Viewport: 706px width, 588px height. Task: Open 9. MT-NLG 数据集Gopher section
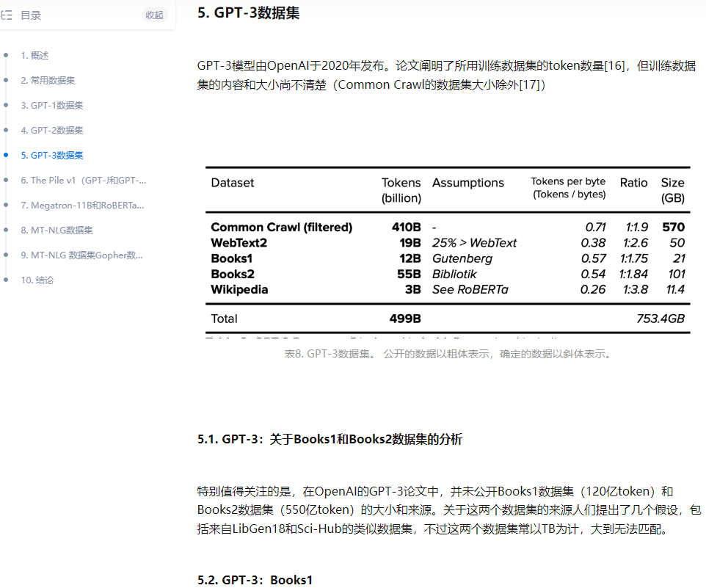(82, 255)
